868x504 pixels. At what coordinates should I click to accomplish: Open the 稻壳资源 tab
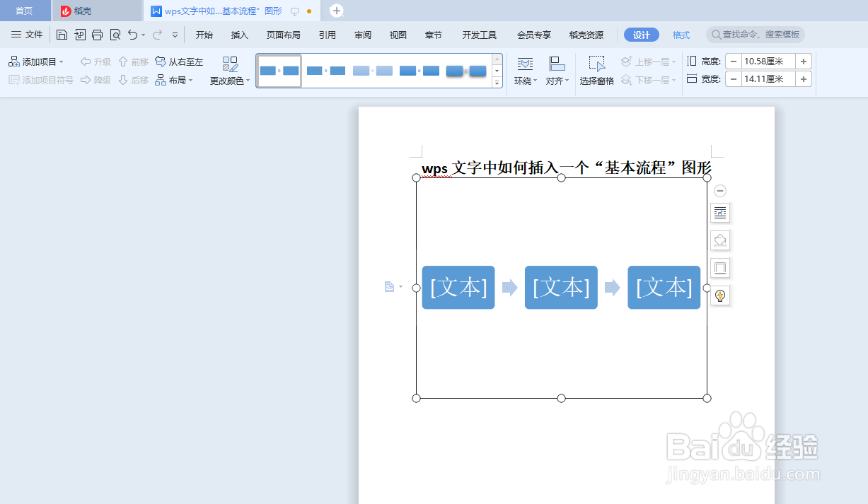[586, 35]
